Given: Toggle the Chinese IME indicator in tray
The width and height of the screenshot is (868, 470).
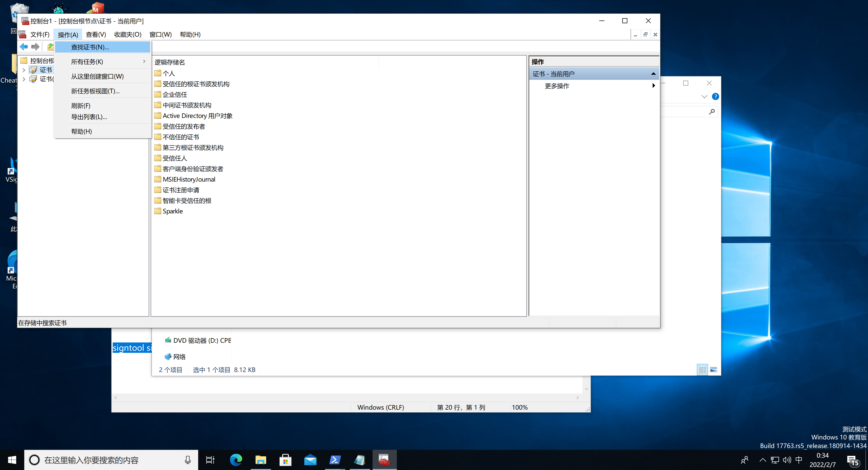Looking at the screenshot, I should pyautogui.click(x=798, y=460).
